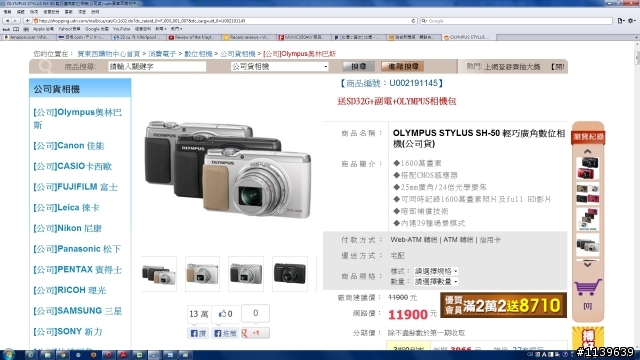Open the 公司貨相機 category dropdown
The width and height of the screenshot is (640, 360).
click(280, 67)
